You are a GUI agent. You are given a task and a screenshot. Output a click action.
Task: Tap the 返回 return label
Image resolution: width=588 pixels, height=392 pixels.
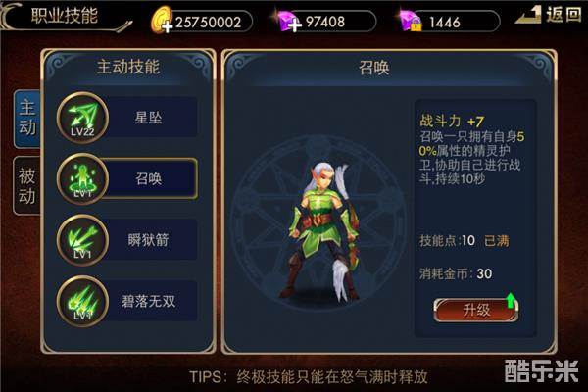pyautogui.click(x=563, y=15)
